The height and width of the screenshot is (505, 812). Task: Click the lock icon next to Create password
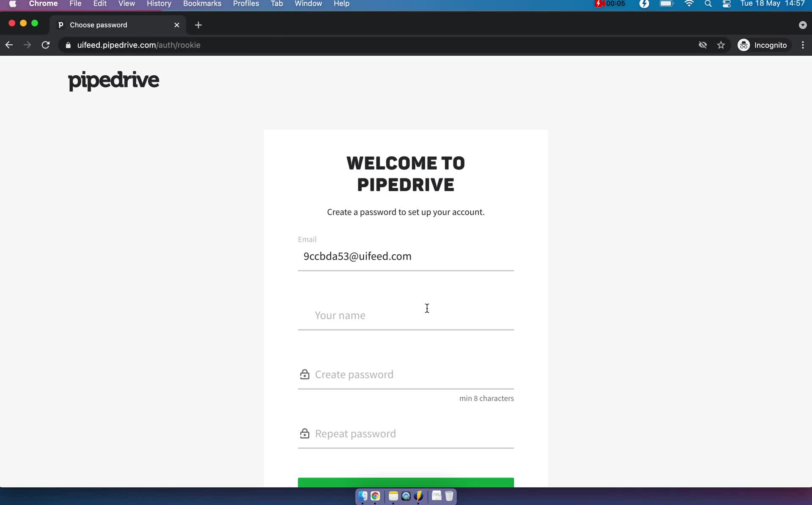click(x=305, y=373)
